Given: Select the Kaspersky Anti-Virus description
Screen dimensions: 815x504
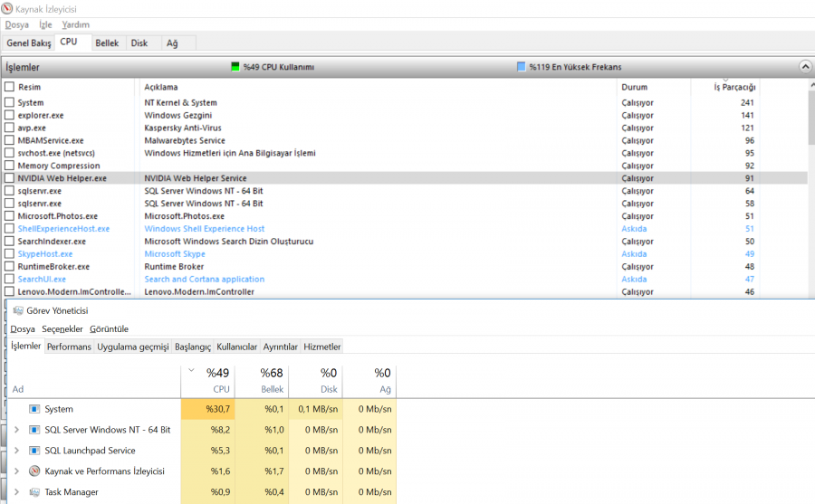Looking at the screenshot, I should coord(183,128).
